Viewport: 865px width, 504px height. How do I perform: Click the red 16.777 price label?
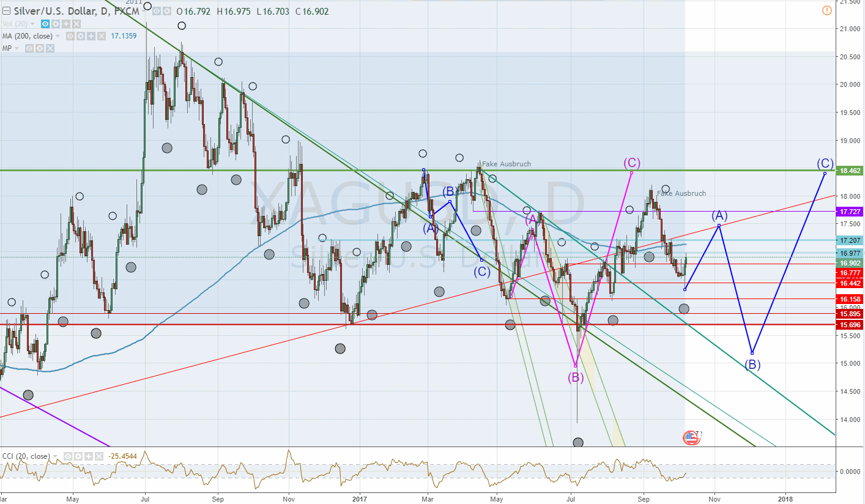tap(850, 273)
